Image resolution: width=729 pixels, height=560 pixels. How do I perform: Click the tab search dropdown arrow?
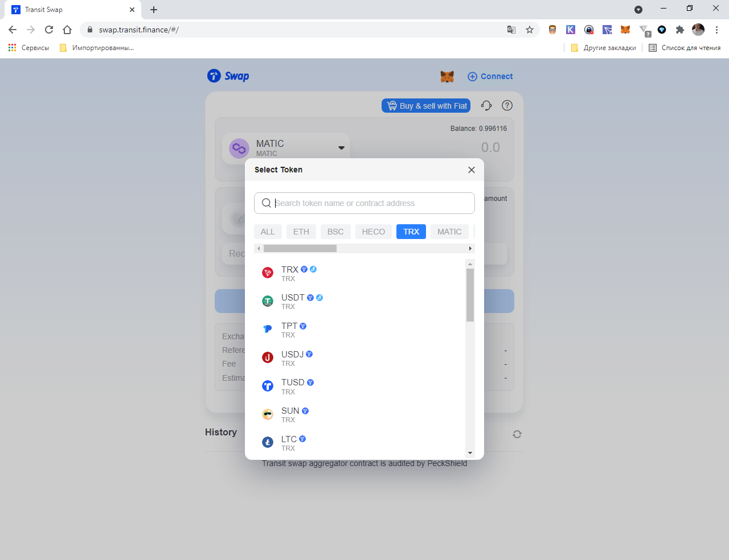(638, 9)
